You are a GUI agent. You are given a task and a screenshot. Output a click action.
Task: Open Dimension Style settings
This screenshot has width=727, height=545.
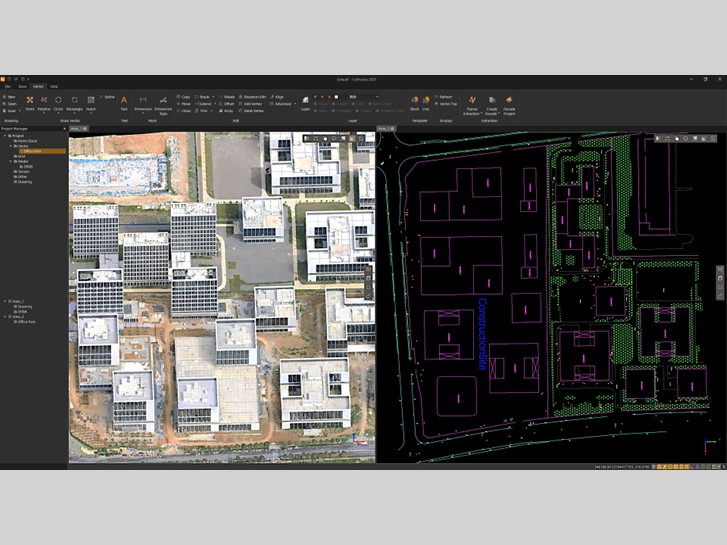[x=163, y=105]
